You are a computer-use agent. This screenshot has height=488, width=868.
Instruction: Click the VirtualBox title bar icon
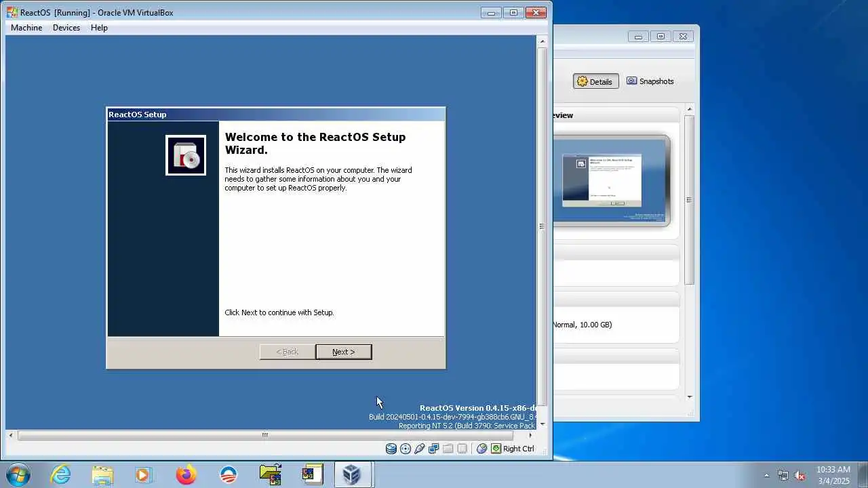tap(12, 12)
